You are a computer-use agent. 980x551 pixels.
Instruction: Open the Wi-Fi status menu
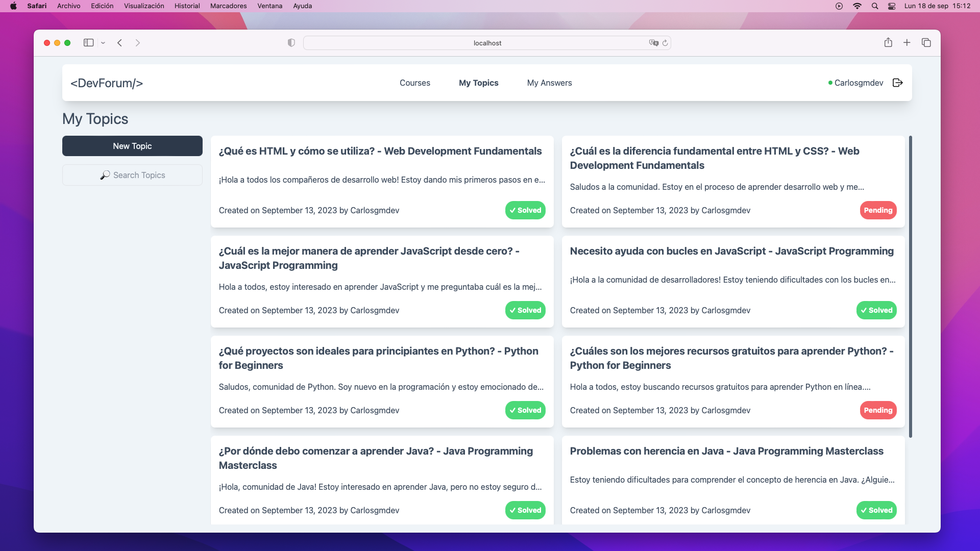click(x=857, y=6)
